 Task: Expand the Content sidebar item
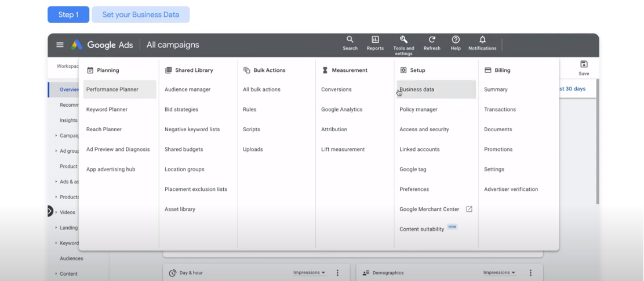[56, 273]
